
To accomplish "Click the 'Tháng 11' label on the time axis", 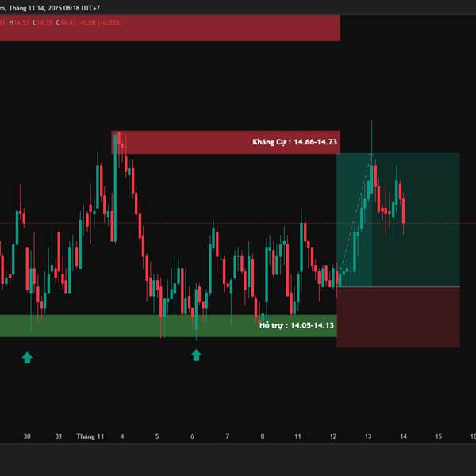I will coord(90,436).
